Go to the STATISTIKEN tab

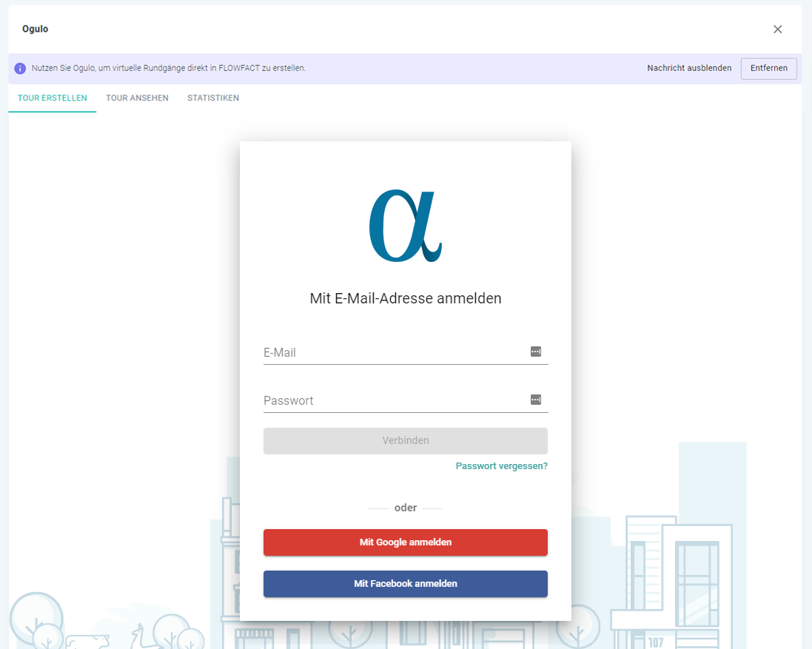pyautogui.click(x=213, y=98)
